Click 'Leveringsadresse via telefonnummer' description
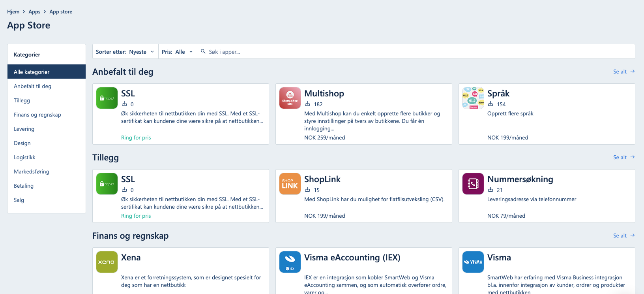This screenshot has width=644, height=294. pyautogui.click(x=532, y=199)
